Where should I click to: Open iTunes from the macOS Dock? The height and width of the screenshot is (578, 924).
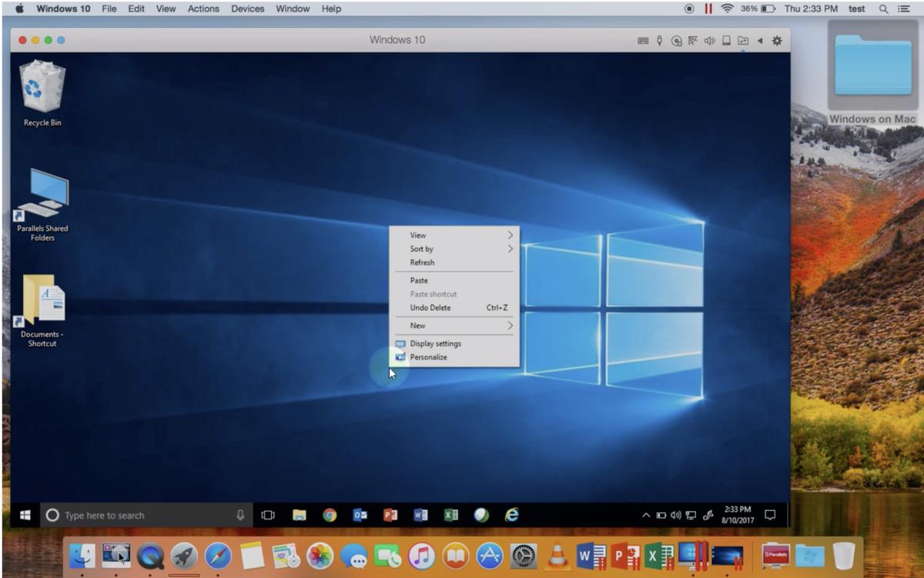[x=421, y=556]
